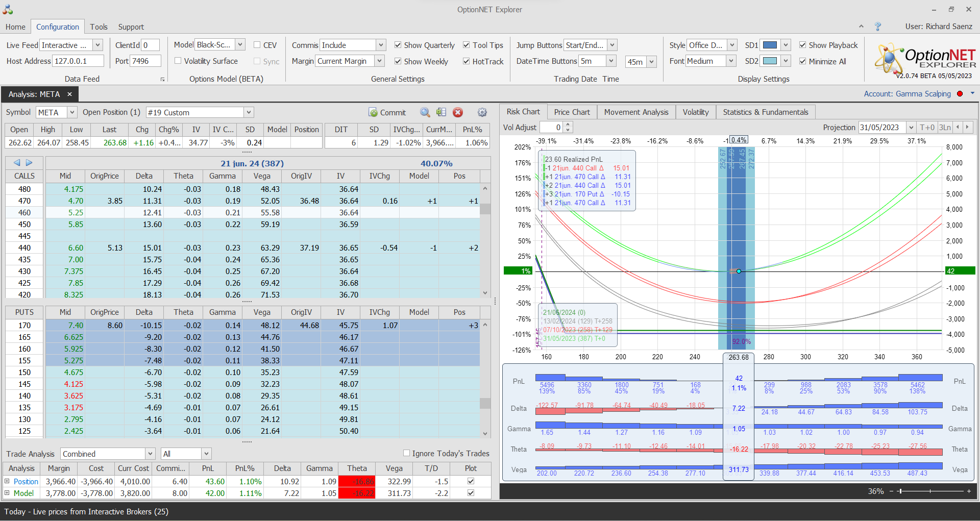
Task: Increase Vol Adjust with spinner up arrow
Action: 568,125
